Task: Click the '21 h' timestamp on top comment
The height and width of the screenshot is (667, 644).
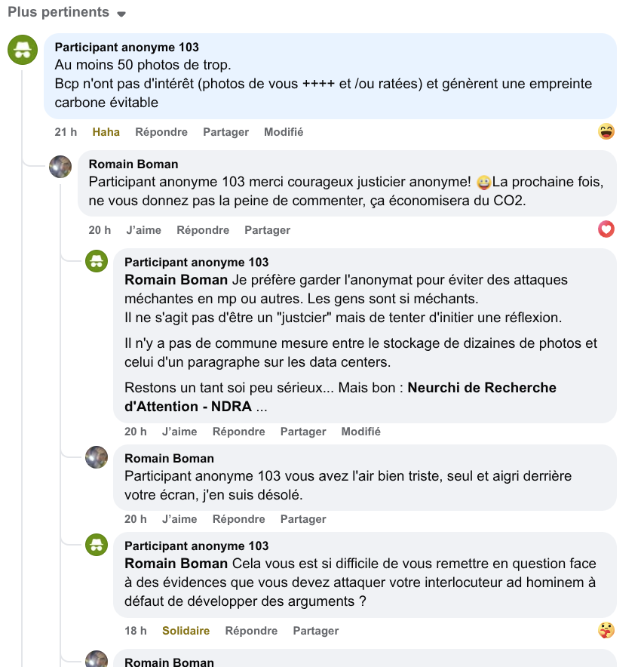Action: [66, 132]
